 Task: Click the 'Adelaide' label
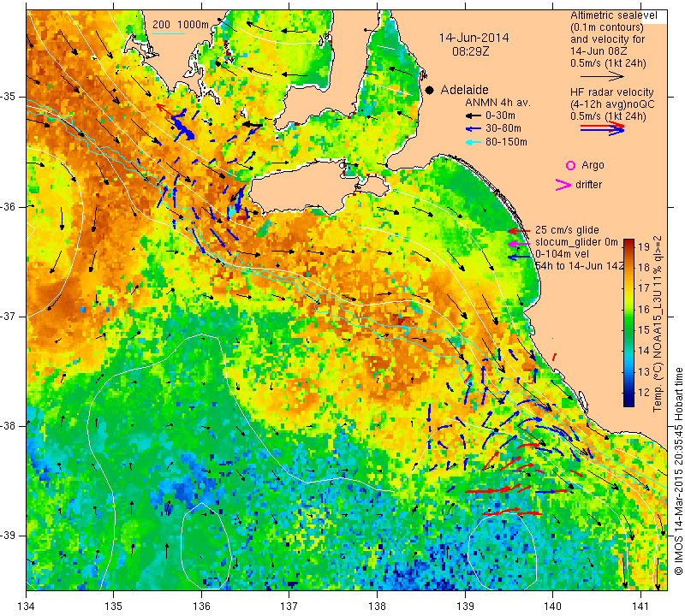point(464,90)
